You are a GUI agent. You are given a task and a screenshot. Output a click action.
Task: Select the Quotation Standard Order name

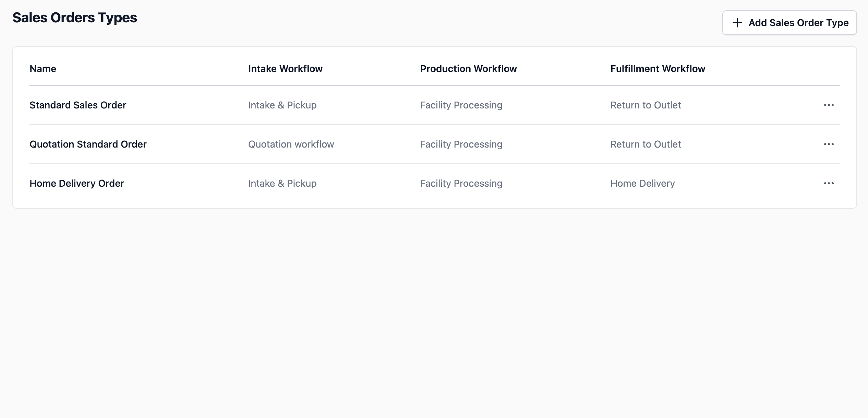(x=88, y=144)
